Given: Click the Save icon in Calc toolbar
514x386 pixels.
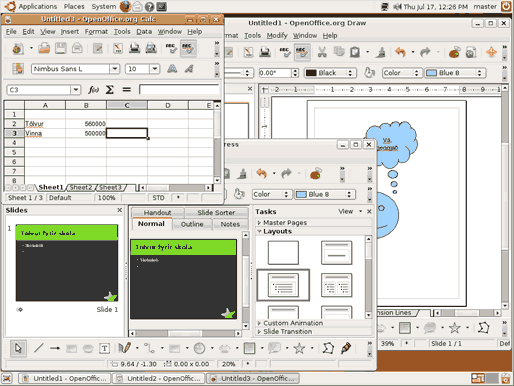Looking at the screenshot, I should click(61, 48).
